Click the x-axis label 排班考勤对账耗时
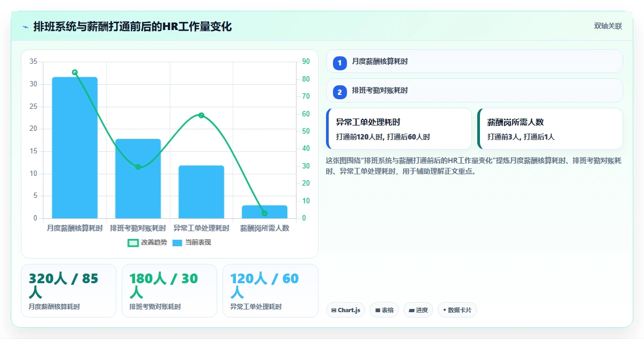 click(138, 228)
